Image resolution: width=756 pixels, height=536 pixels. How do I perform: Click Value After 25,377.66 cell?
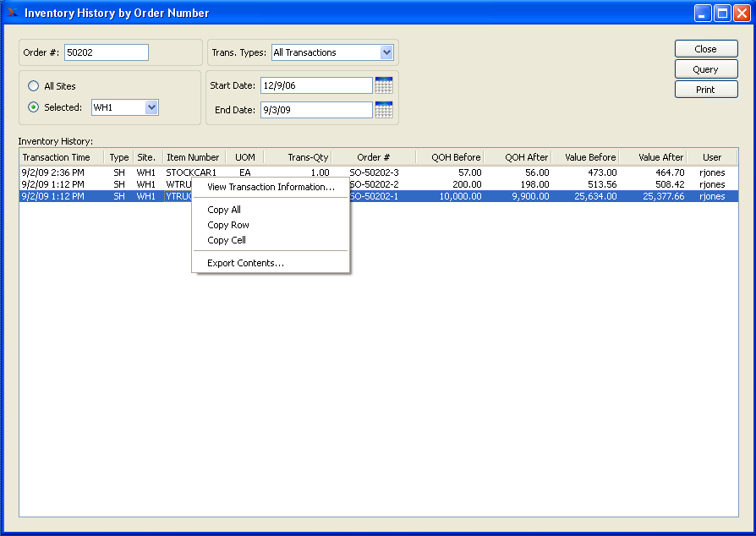click(x=664, y=196)
